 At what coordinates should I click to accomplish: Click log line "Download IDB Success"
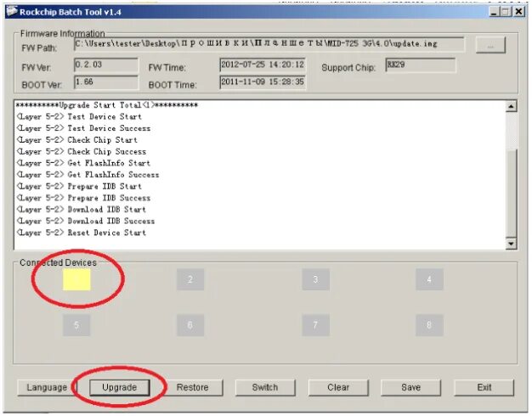[x=86, y=221]
